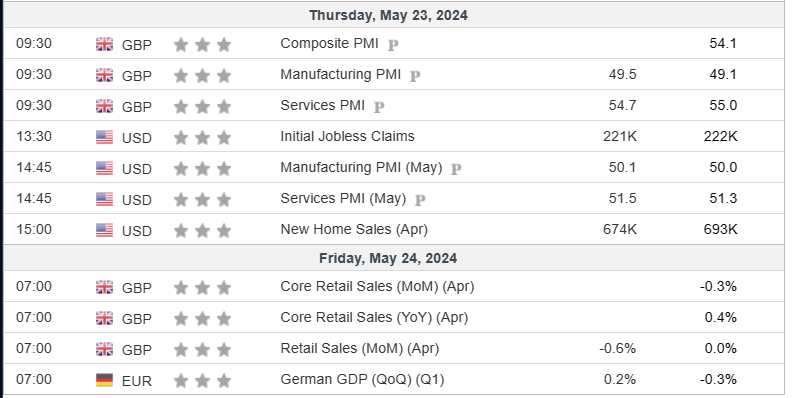This screenshot has height=398, width=794.
Task: Open the Initial Jobless Claims event
Action: 347,136
